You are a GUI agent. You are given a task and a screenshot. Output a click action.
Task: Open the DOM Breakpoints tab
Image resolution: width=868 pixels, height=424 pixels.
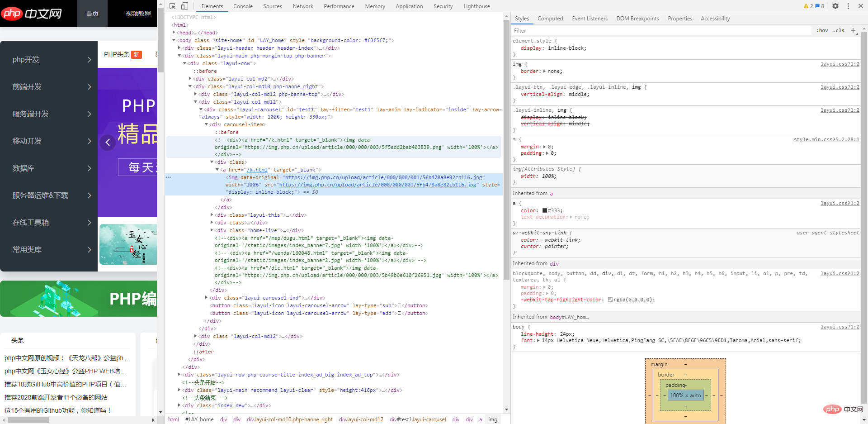point(637,19)
